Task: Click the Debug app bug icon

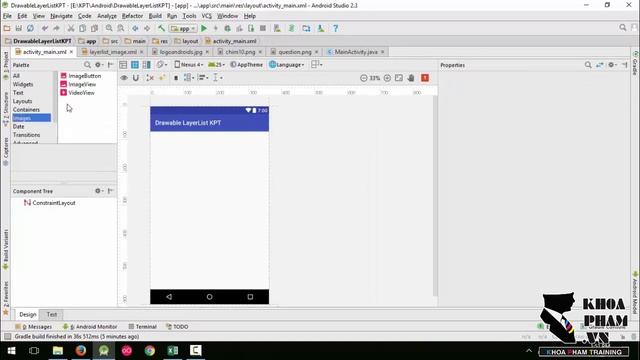Action: pyautogui.click(x=227, y=28)
